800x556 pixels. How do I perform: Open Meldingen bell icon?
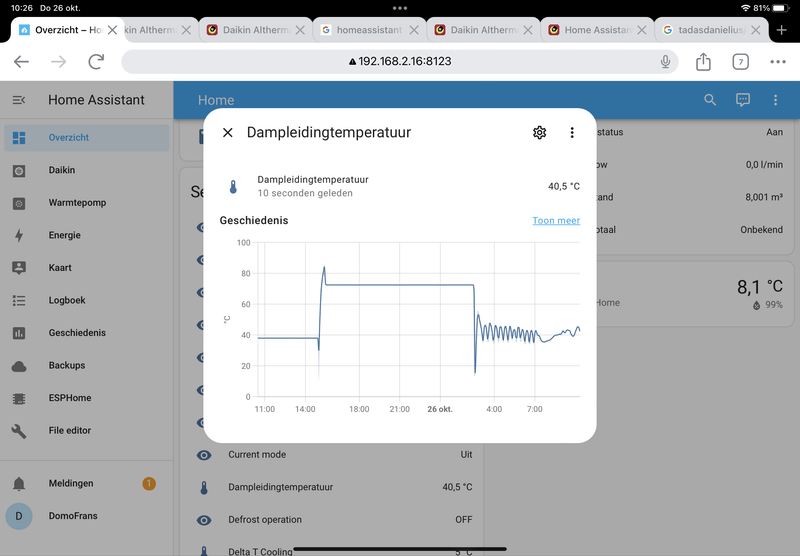point(19,484)
